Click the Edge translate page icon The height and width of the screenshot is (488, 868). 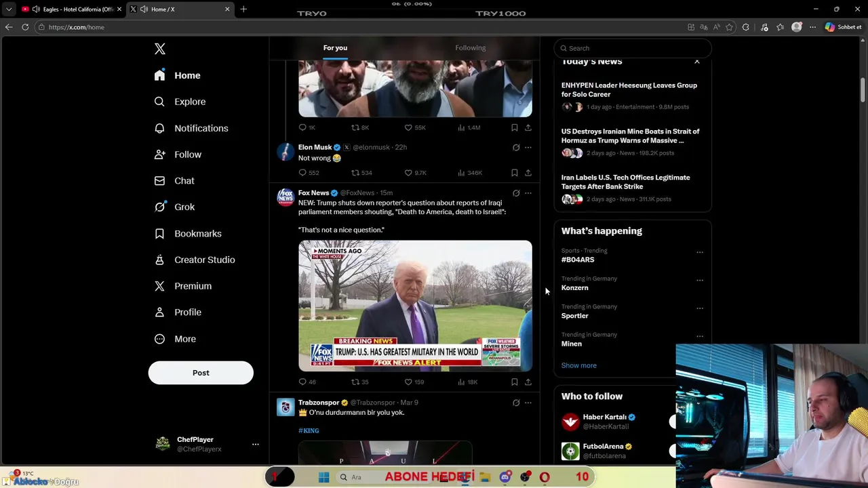coord(704,27)
